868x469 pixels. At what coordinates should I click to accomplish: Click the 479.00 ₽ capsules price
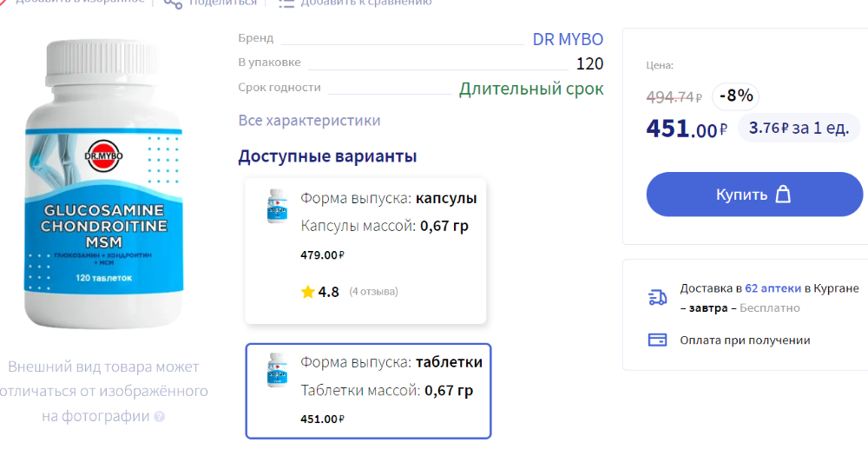322,255
